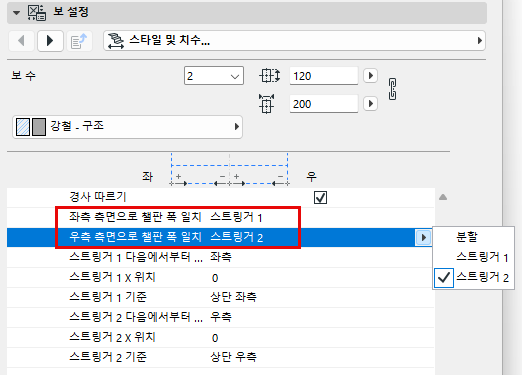Viewport: 522px width, 375px height.
Task: Click the stair icon in 스타일 및 치수
Action: [116, 41]
